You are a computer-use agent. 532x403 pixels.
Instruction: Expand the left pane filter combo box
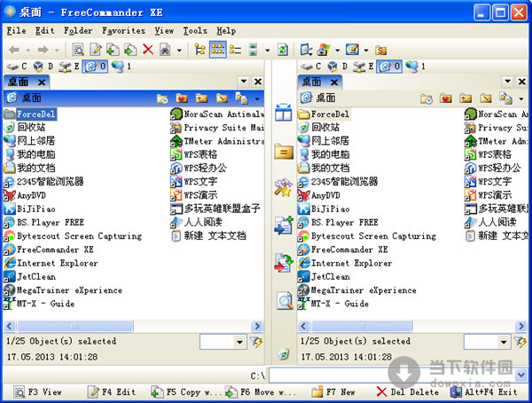tap(239, 341)
